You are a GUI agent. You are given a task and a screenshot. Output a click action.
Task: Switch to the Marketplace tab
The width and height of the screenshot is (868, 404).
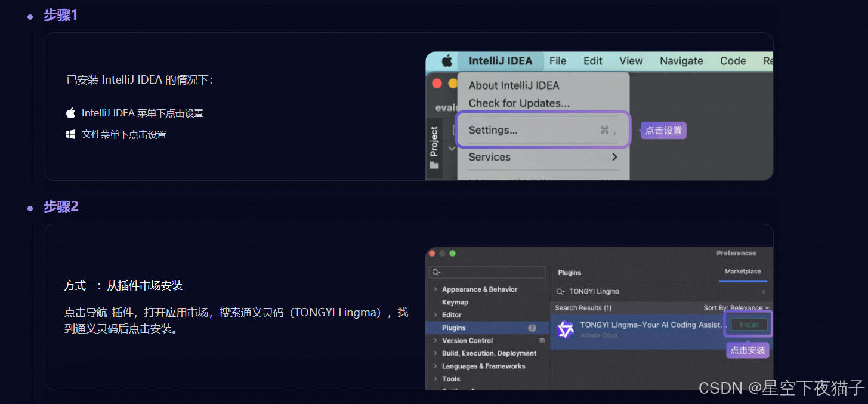(743, 272)
